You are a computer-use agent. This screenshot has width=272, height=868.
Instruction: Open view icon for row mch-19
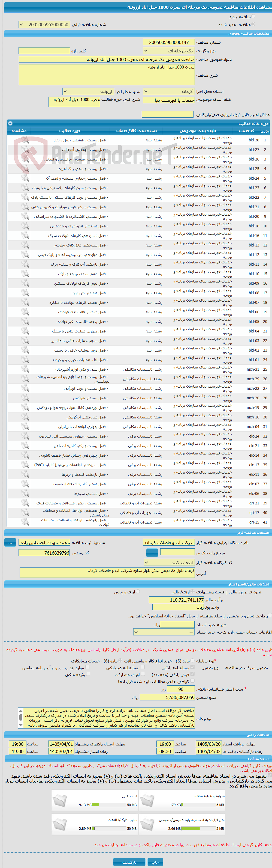(x=25, y=407)
